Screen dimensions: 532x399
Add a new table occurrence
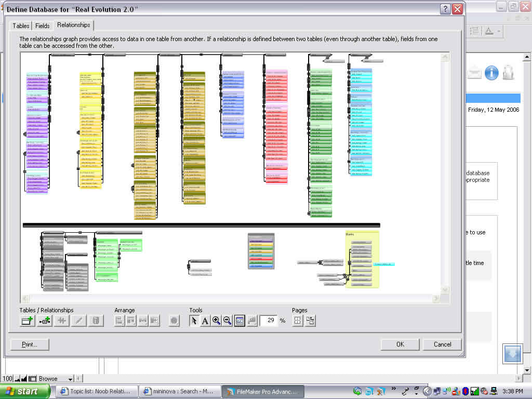27,320
